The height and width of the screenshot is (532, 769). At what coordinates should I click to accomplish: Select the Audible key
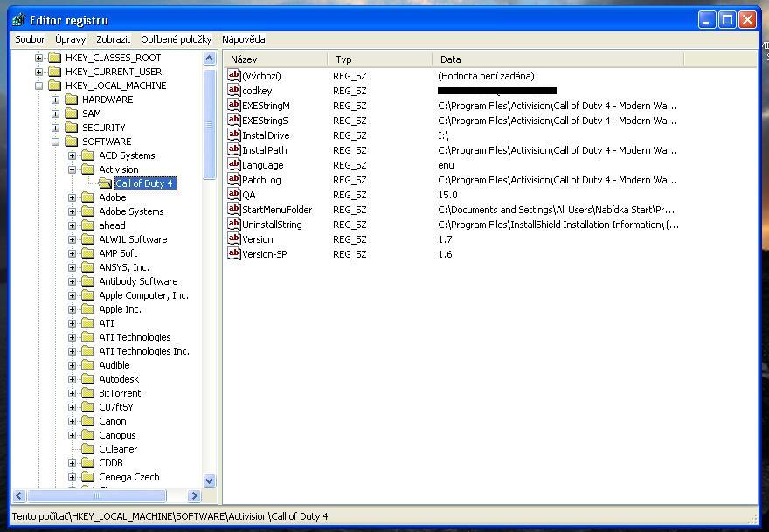pyautogui.click(x=114, y=365)
